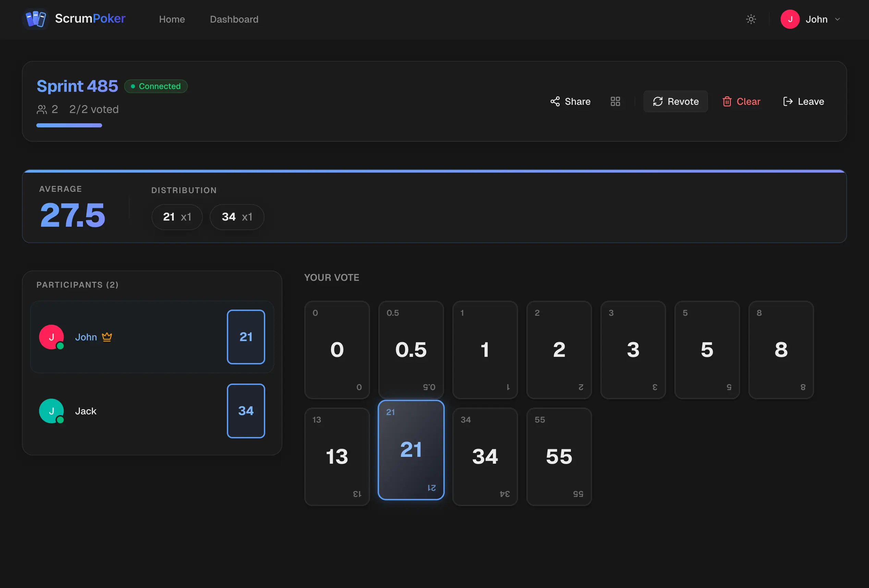Screen dimensions: 869x588
Task: Click the 34 x1 distribution chip
Action: [x=237, y=217]
